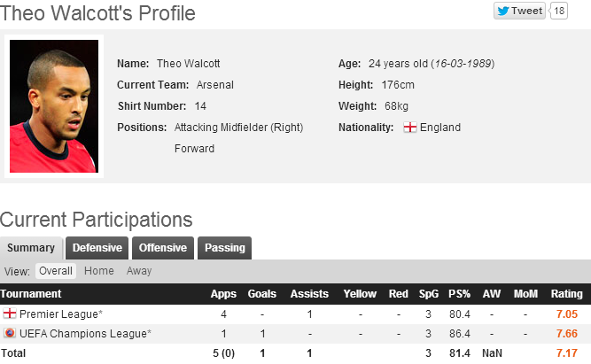Open the Offensive tab
The height and width of the screenshot is (364, 591).
163,248
